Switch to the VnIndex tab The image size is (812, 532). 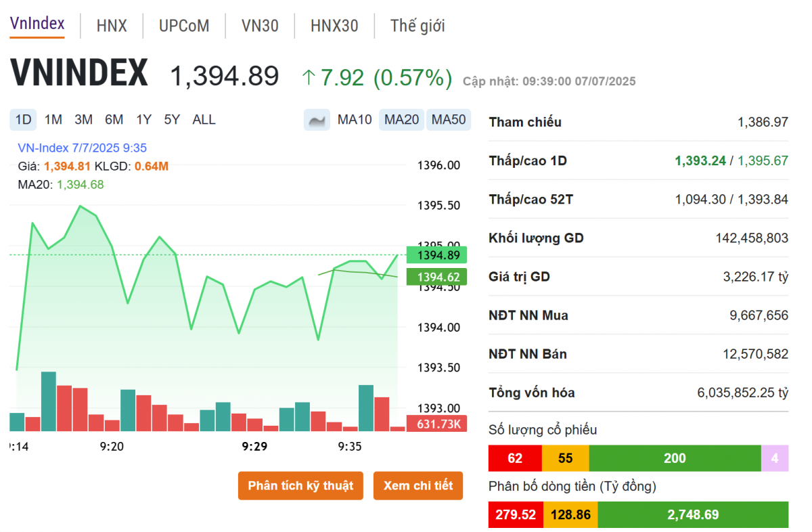point(37,24)
